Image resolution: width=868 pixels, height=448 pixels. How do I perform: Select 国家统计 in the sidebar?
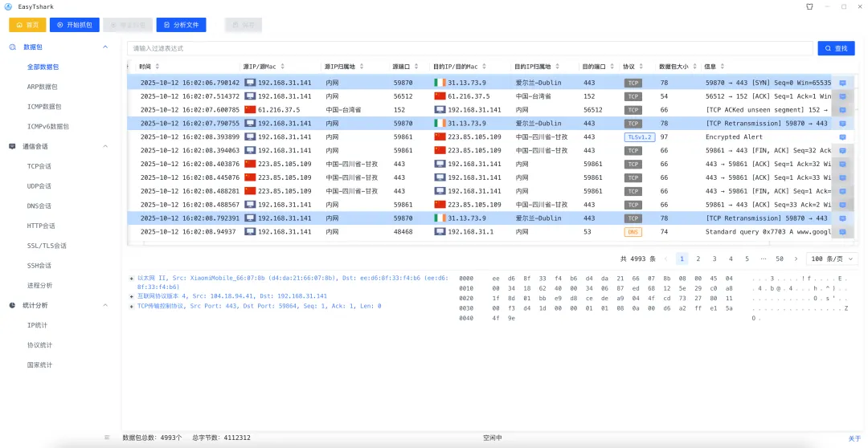(39, 365)
